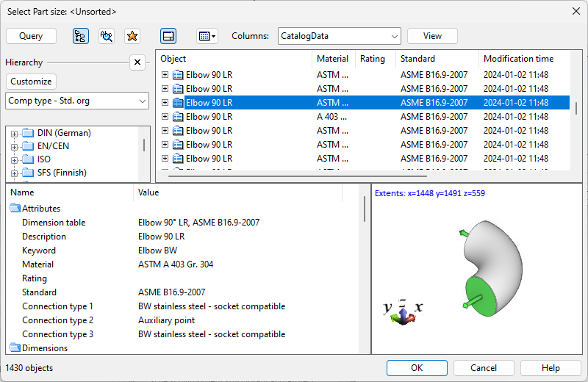Sort by the Modification time column header

point(518,59)
